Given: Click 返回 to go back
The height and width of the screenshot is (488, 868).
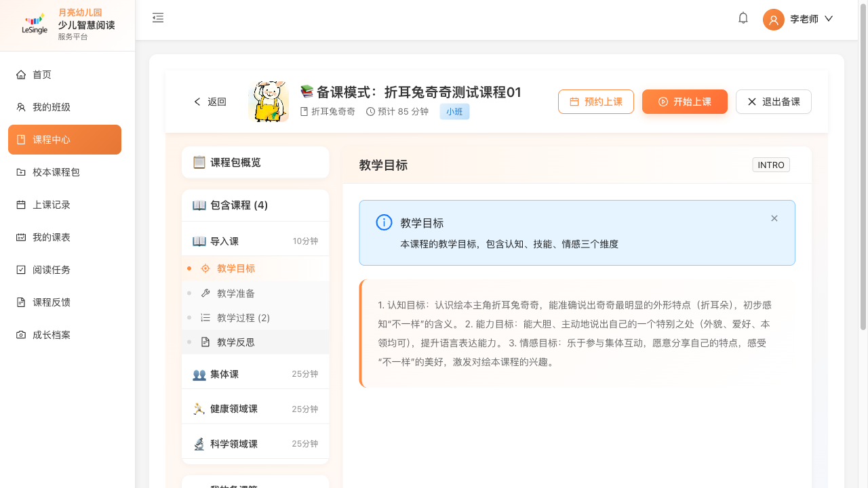Looking at the screenshot, I should click(210, 102).
